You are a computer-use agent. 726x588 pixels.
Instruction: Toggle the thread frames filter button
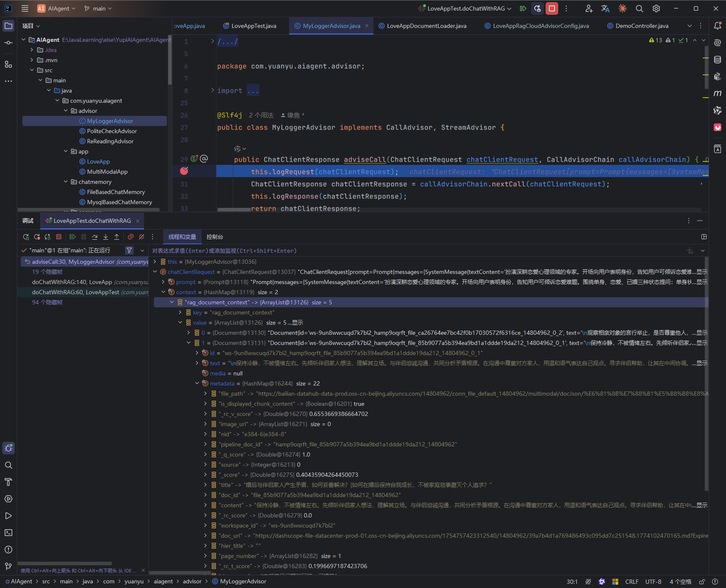point(129,250)
